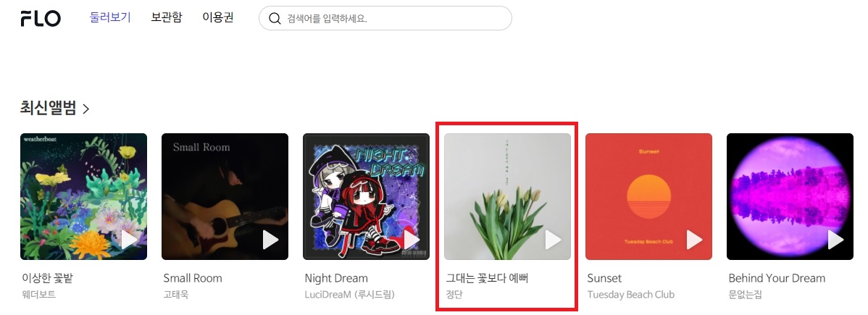The image size is (868, 315).
Task: Open artist 고태욱 link
Action: click(x=176, y=295)
